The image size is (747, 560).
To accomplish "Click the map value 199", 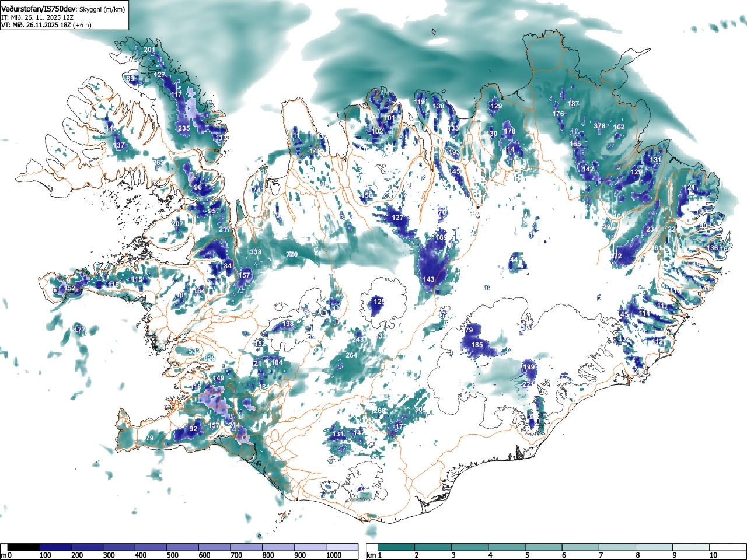I will [529, 367].
